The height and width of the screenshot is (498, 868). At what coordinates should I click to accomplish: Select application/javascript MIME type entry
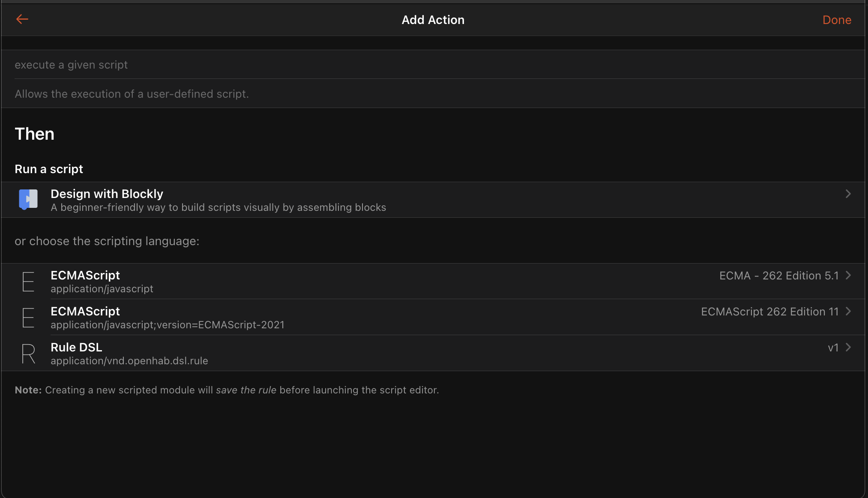pyautogui.click(x=434, y=281)
